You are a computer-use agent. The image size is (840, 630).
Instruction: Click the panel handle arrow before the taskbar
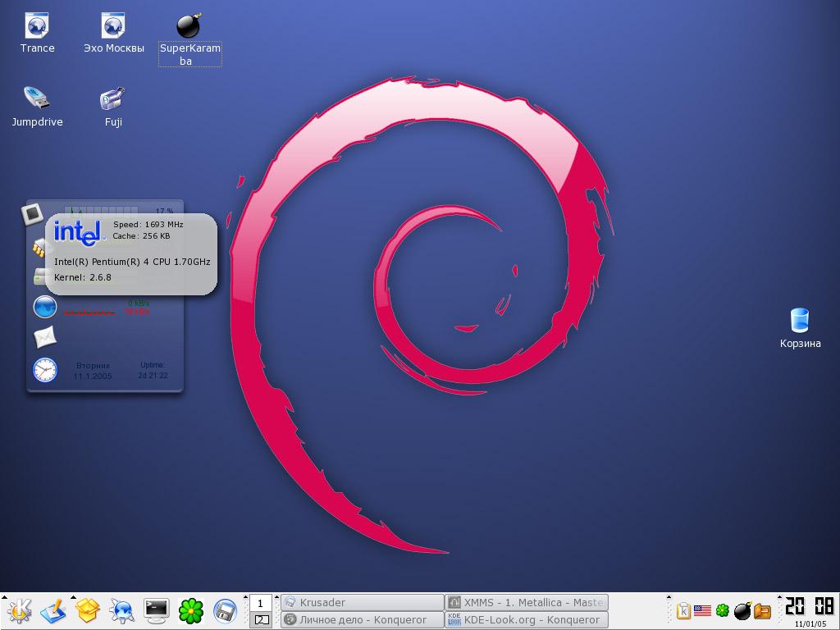click(277, 597)
